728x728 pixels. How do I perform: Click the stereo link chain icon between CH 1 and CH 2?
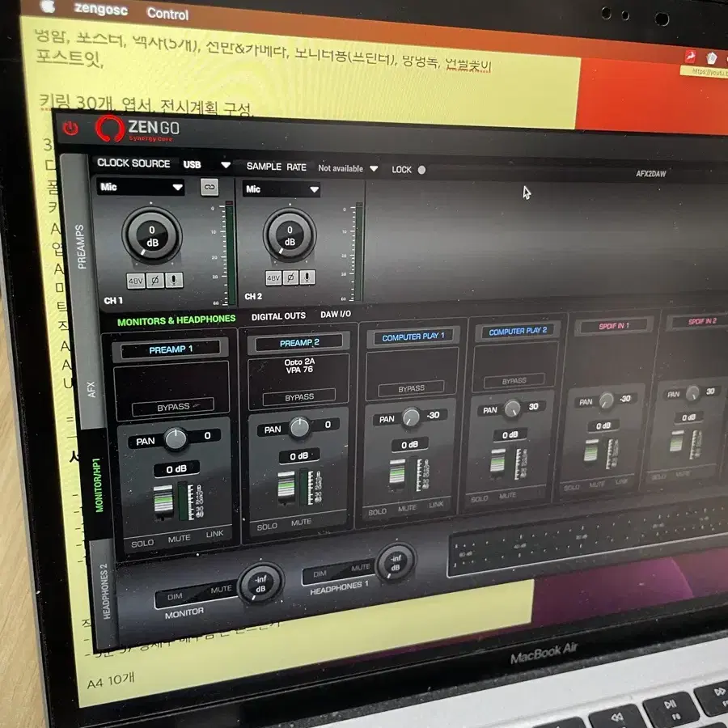click(x=210, y=187)
